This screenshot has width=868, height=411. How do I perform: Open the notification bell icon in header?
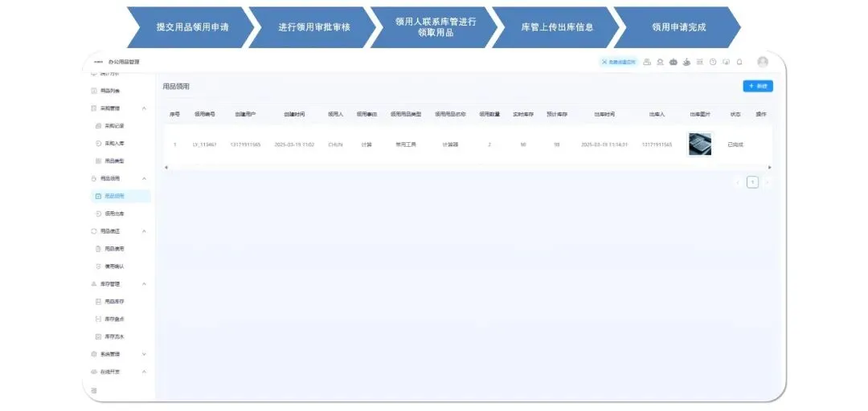pos(739,62)
